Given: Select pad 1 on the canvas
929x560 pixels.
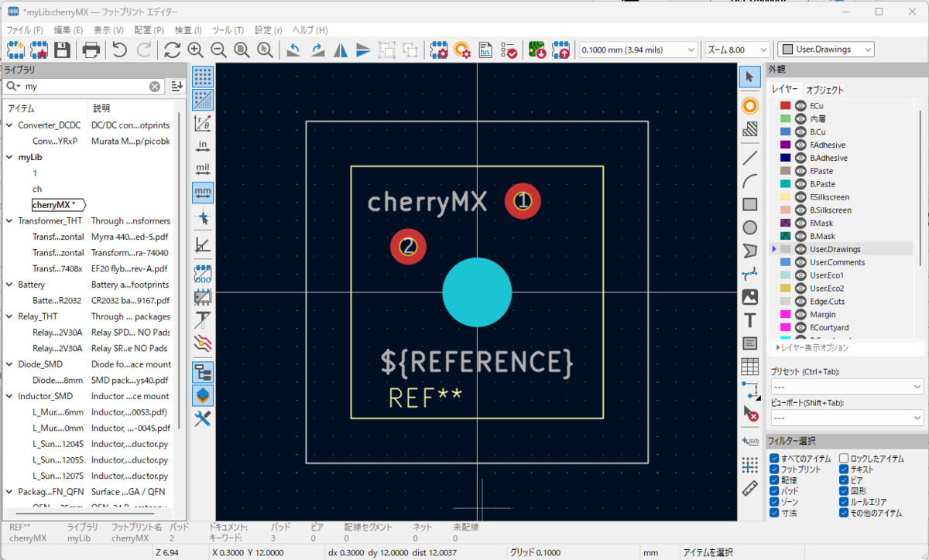Looking at the screenshot, I should (523, 201).
